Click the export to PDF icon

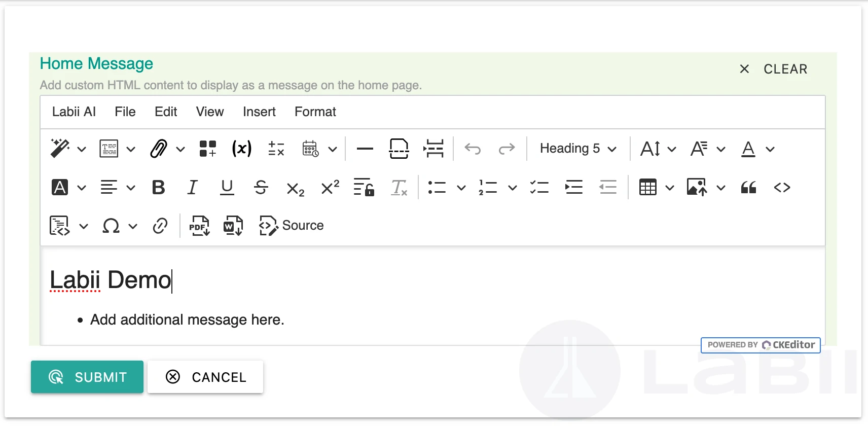pyautogui.click(x=199, y=226)
